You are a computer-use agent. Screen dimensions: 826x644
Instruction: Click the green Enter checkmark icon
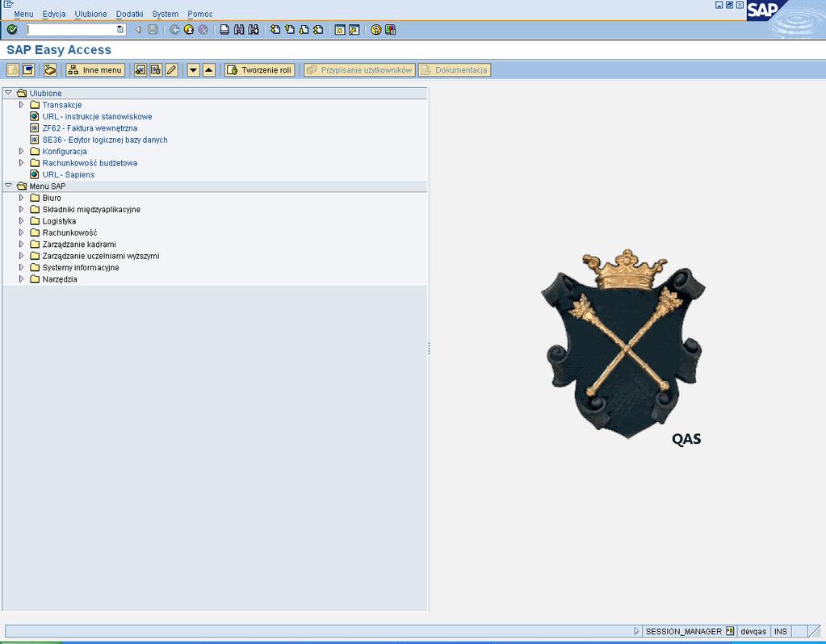(x=12, y=30)
